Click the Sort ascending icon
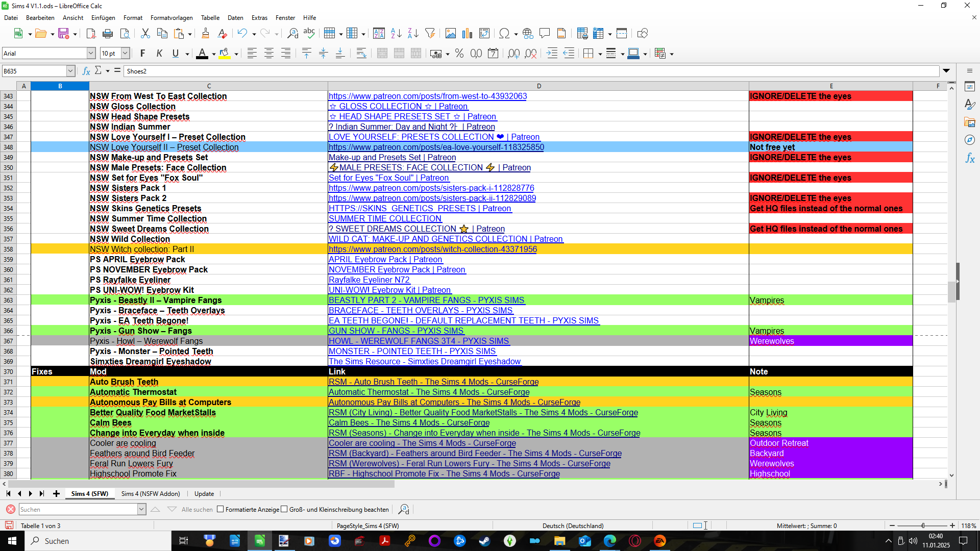Viewport: 980px width, 551px height. click(396, 34)
